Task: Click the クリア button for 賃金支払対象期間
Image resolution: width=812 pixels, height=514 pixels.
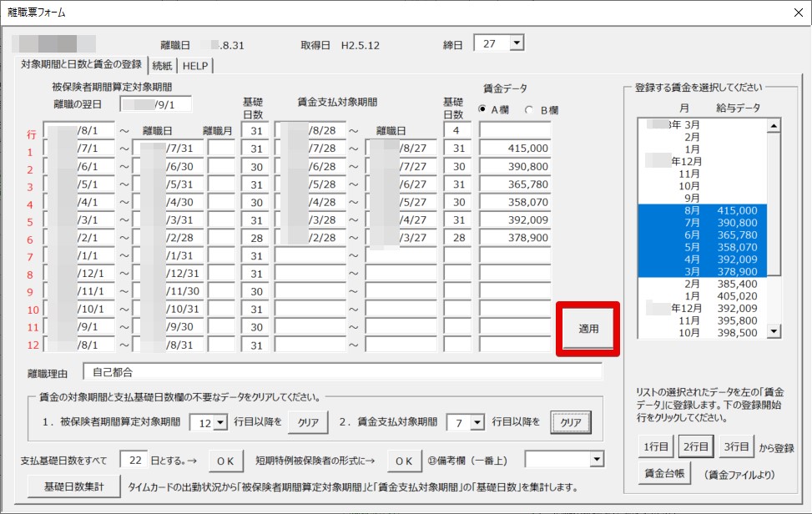Action: click(x=571, y=422)
